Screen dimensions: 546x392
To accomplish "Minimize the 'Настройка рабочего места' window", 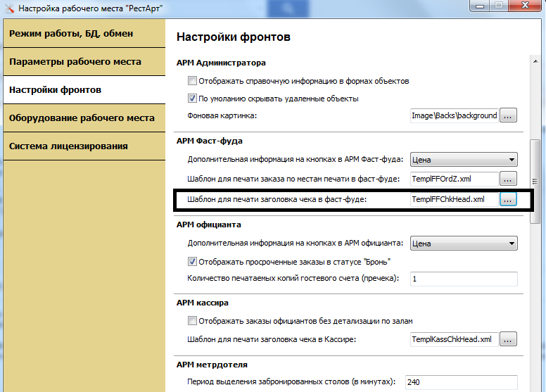I will [479, 6].
